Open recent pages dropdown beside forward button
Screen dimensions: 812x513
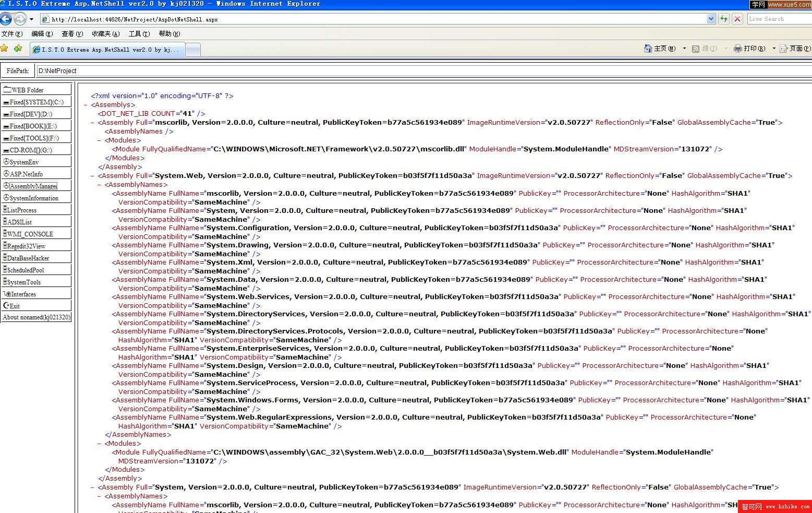click(x=31, y=19)
